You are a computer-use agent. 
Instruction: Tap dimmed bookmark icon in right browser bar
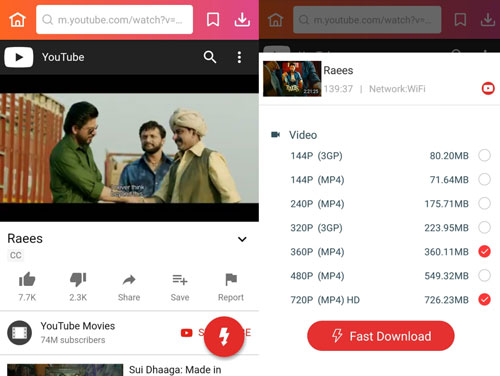pos(460,20)
